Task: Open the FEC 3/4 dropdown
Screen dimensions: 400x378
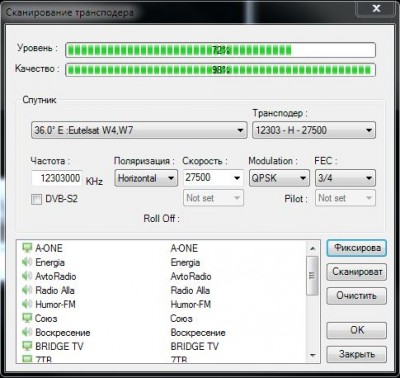Action: point(345,178)
